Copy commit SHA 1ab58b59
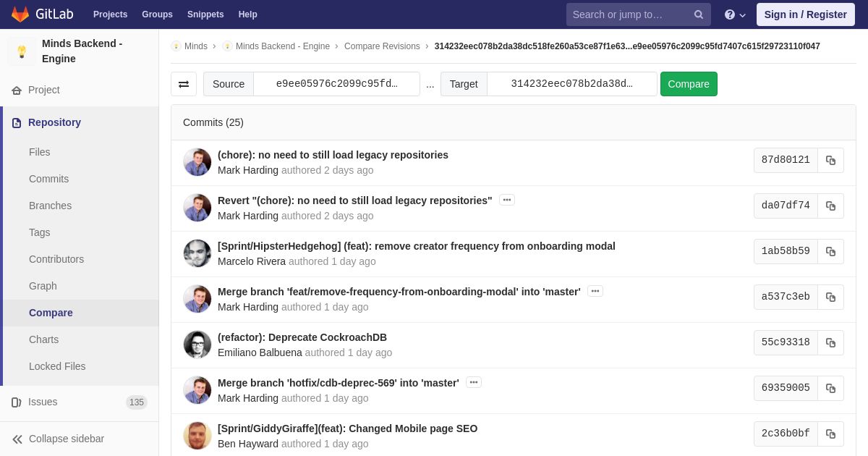Image resolution: width=868 pixels, height=456 pixels. [830, 252]
